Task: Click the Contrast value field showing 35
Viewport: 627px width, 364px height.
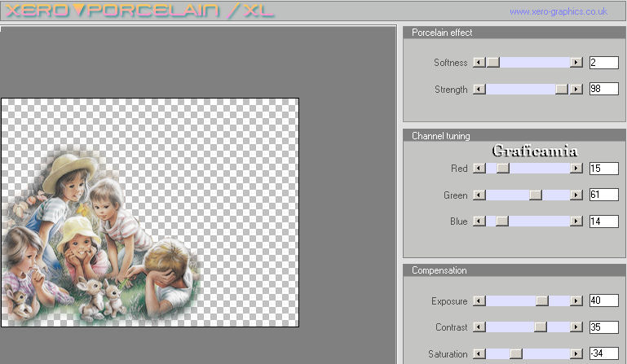Action: click(x=604, y=327)
